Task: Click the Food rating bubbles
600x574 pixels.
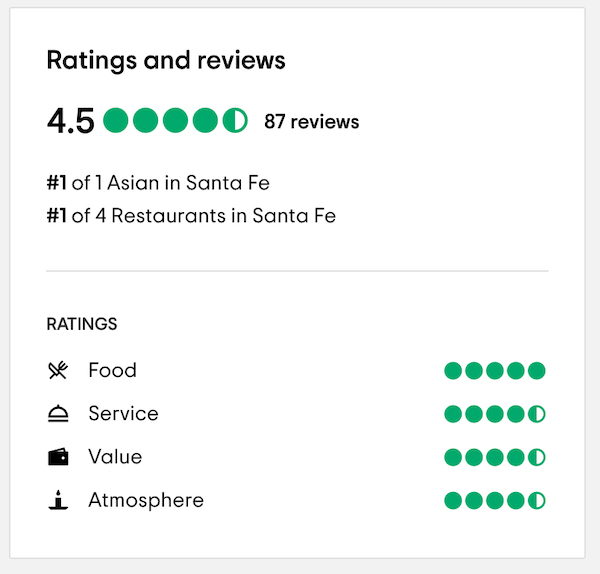Action: 495,371
